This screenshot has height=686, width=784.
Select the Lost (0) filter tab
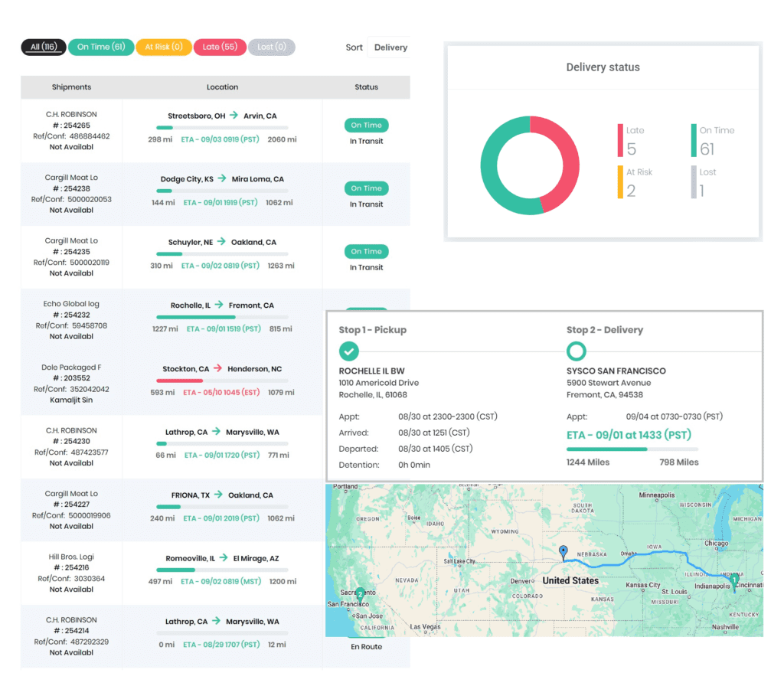tap(272, 47)
